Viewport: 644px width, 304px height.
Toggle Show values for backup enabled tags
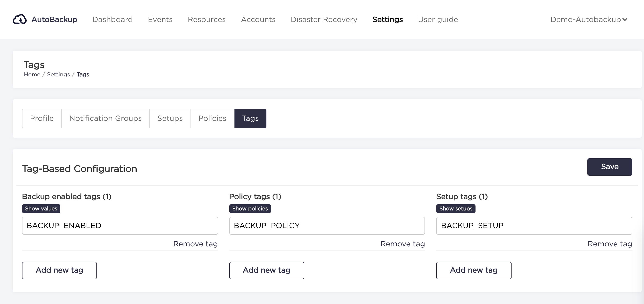(x=41, y=209)
